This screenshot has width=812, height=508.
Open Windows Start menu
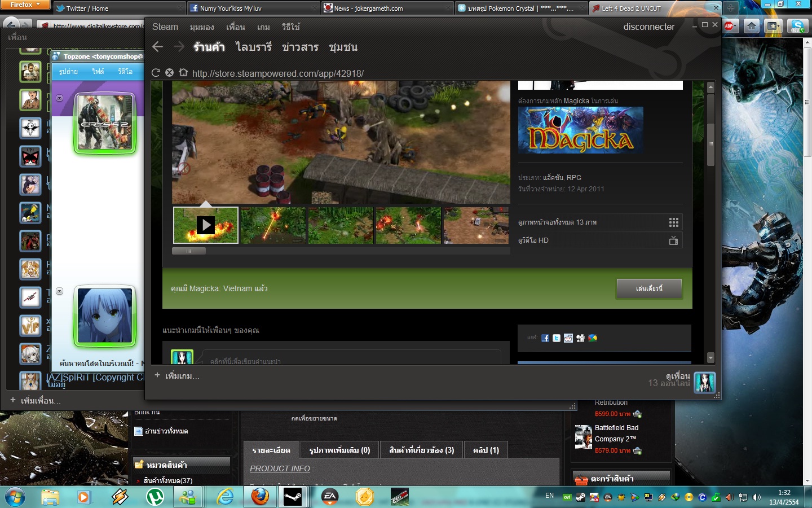coord(15,497)
